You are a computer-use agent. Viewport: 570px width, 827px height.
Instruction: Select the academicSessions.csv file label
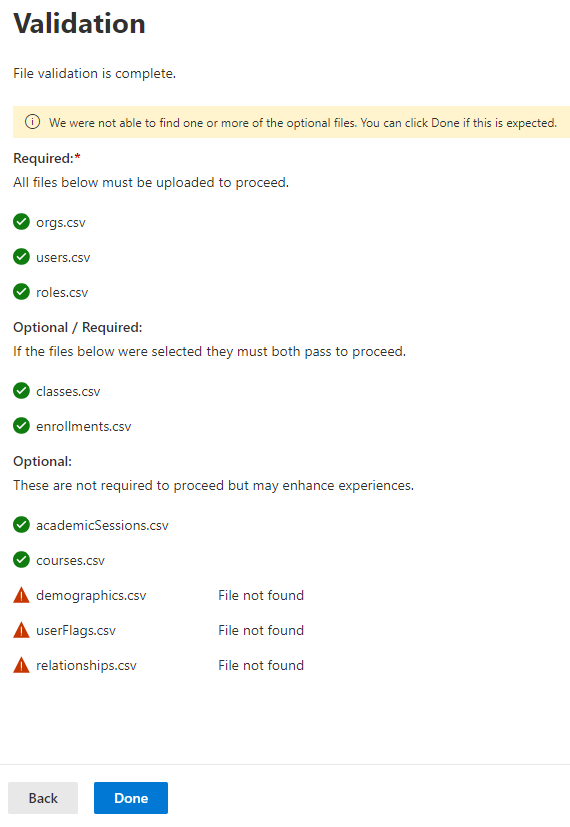102,525
